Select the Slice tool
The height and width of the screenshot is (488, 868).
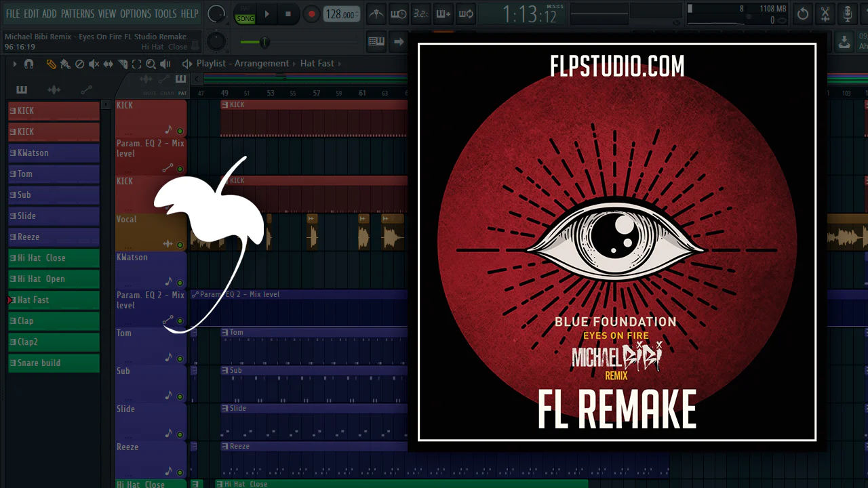coord(123,64)
